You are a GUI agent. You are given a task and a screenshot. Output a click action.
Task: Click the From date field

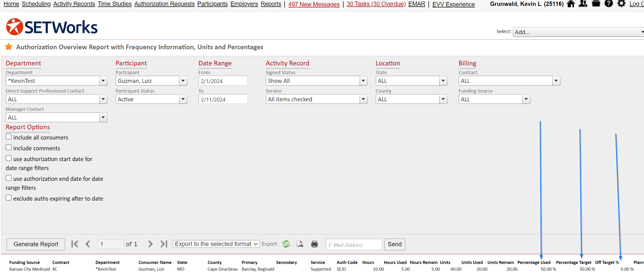click(x=223, y=81)
